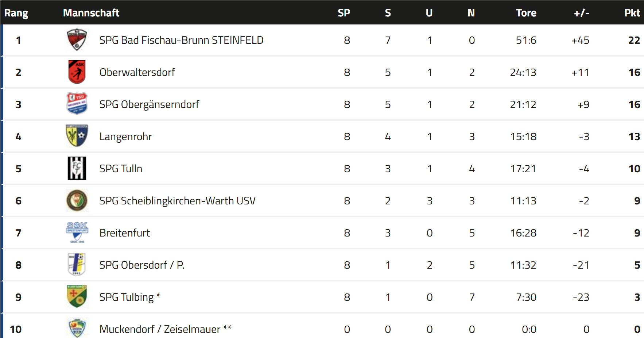Click the Tore column header
This screenshot has width=644, height=338.
coord(526,13)
